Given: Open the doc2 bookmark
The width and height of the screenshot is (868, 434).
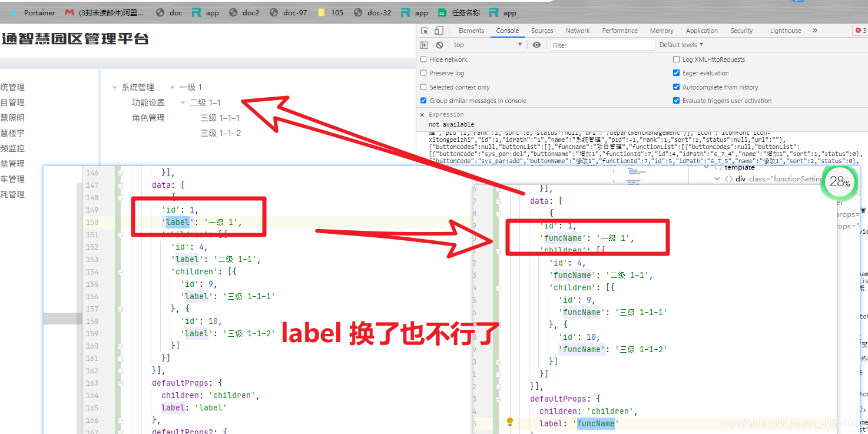Looking at the screenshot, I should tap(244, 12).
